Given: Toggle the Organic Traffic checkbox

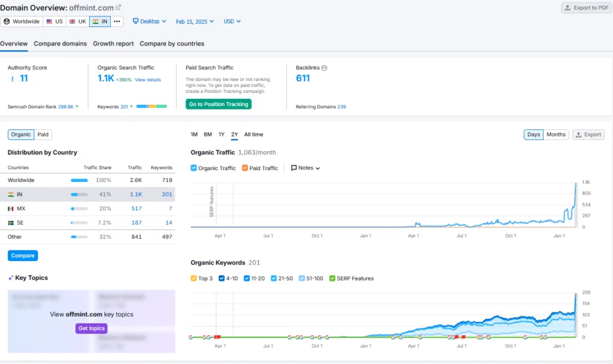Looking at the screenshot, I should 193,168.
